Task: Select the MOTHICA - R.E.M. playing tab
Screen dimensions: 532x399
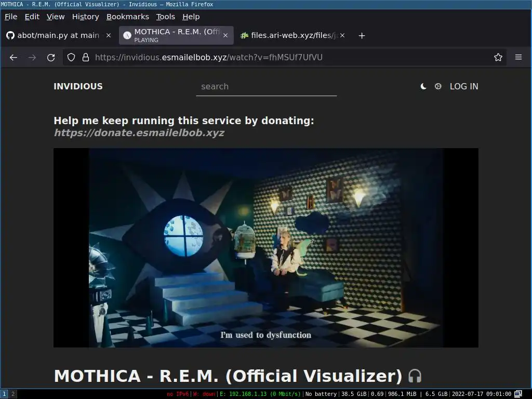Action: [x=176, y=35]
